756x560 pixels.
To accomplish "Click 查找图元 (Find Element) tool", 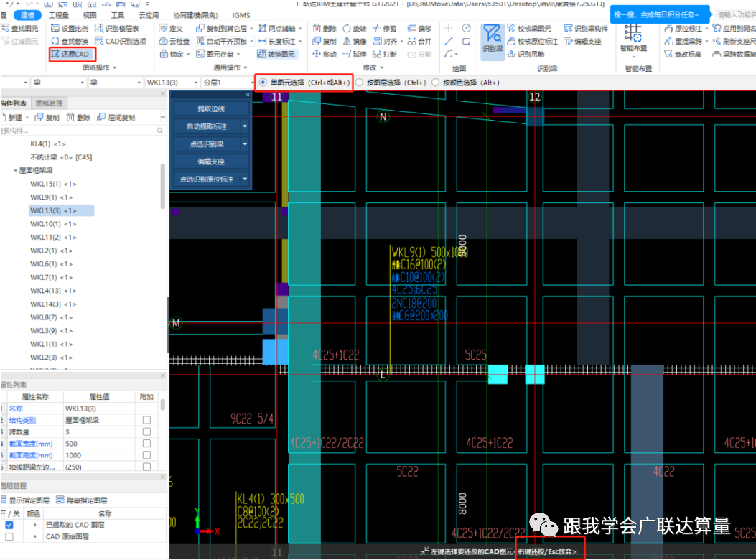I will [20, 29].
